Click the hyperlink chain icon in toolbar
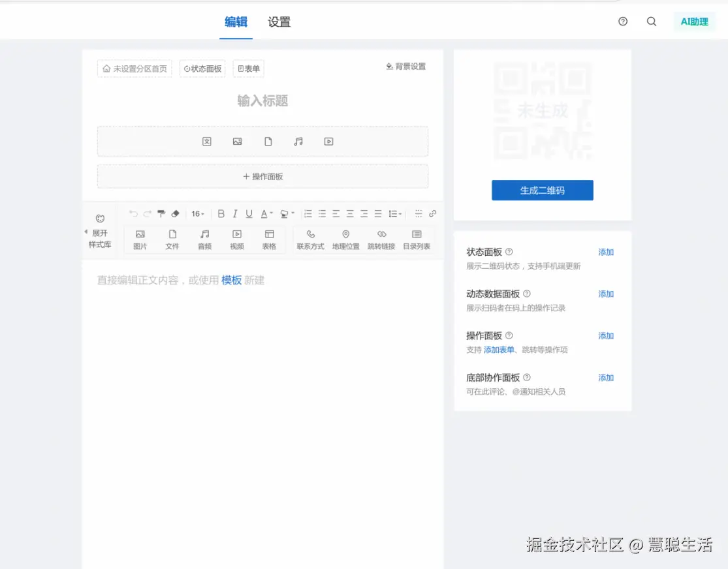This screenshot has height=569, width=728. click(432, 213)
